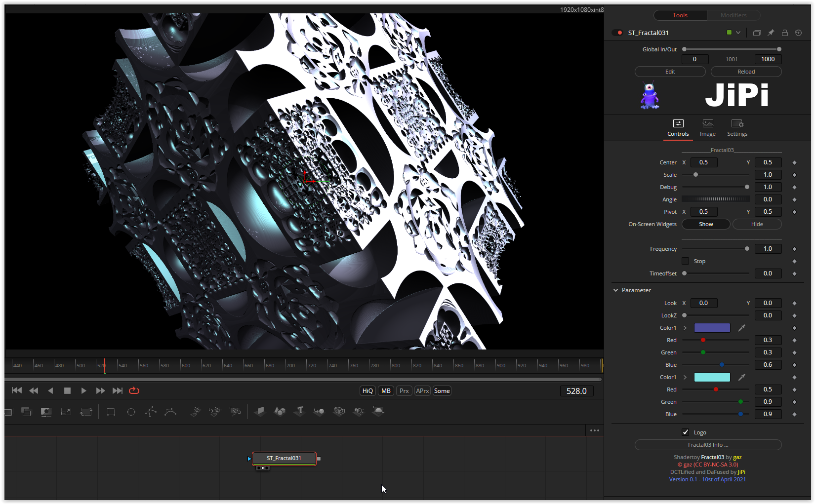Add a Text 3D tool
This screenshot has width=815, height=504.
tap(299, 411)
